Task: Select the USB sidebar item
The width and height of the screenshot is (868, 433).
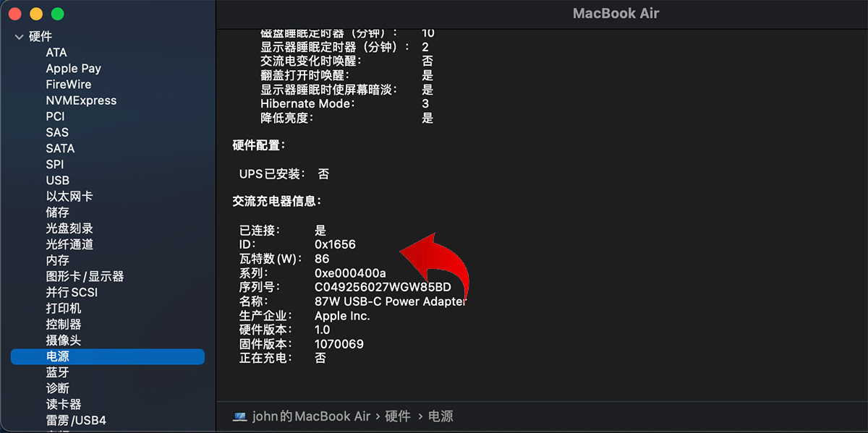Action: (x=58, y=181)
